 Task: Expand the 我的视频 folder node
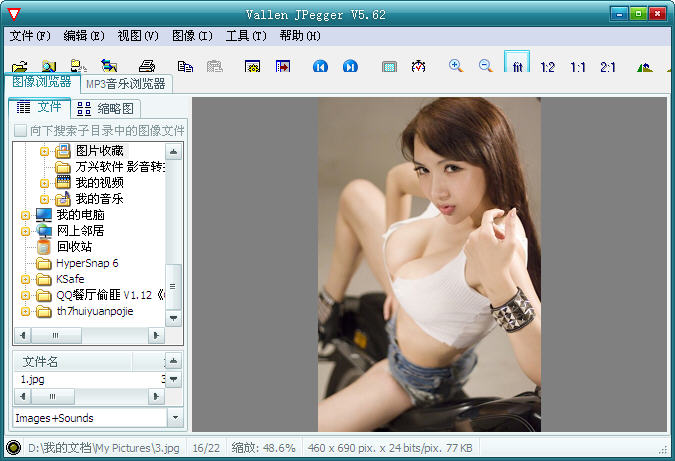[x=44, y=183]
